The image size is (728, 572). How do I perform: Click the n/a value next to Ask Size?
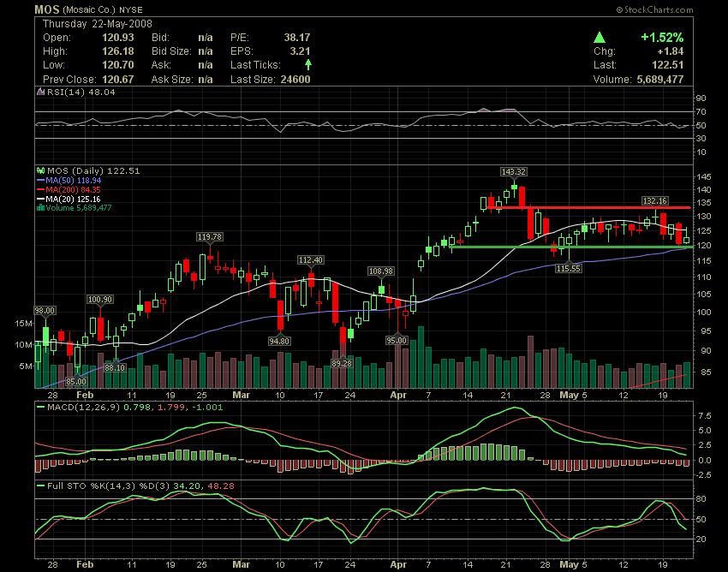tap(206, 80)
